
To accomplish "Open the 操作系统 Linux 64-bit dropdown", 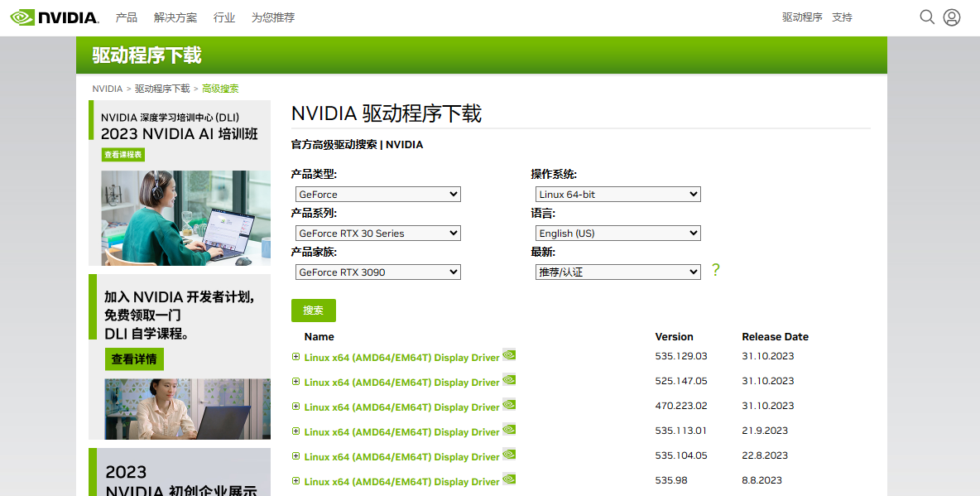I will (618, 195).
